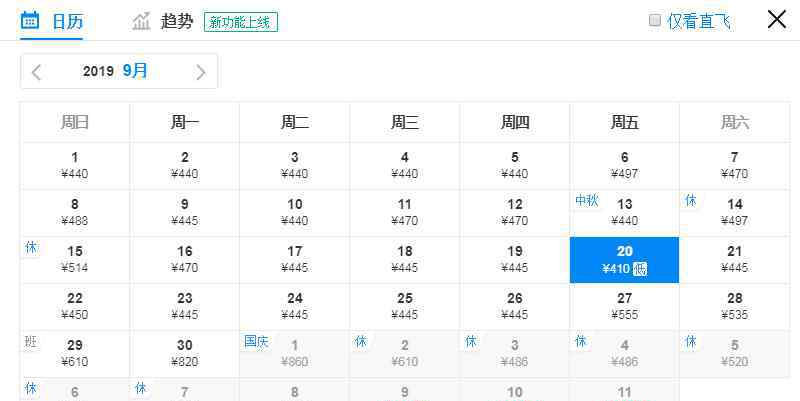This screenshot has width=800, height=401.
Task: Choose September 10 priced ¥440
Action: click(x=294, y=213)
